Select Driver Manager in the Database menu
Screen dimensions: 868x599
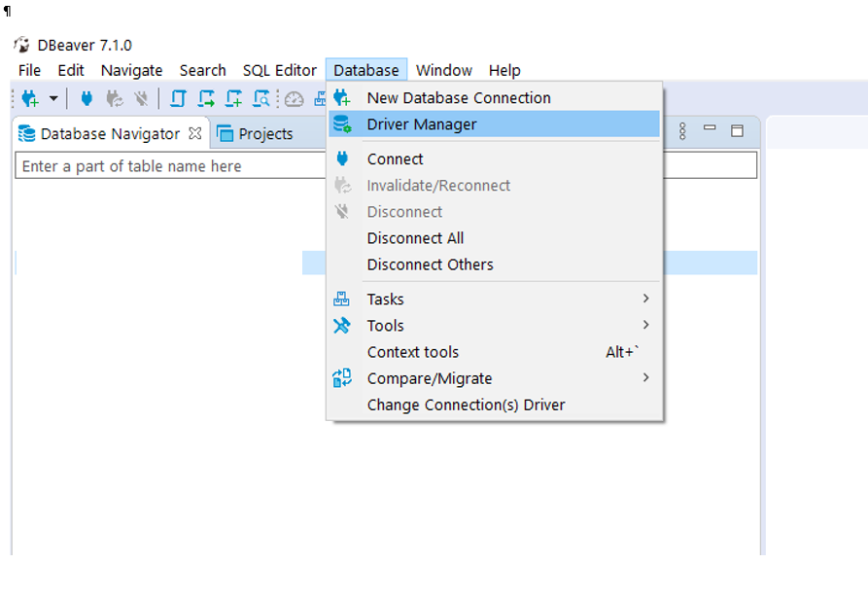pyautogui.click(x=495, y=124)
